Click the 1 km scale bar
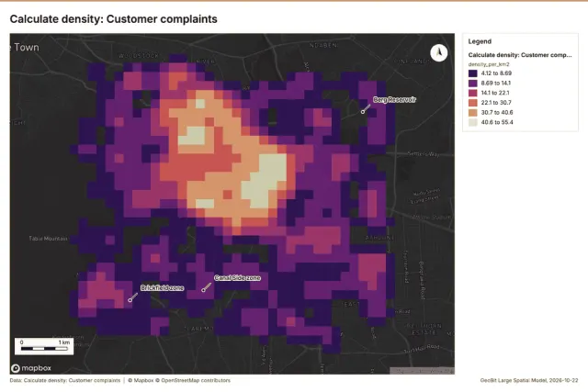 44,346
